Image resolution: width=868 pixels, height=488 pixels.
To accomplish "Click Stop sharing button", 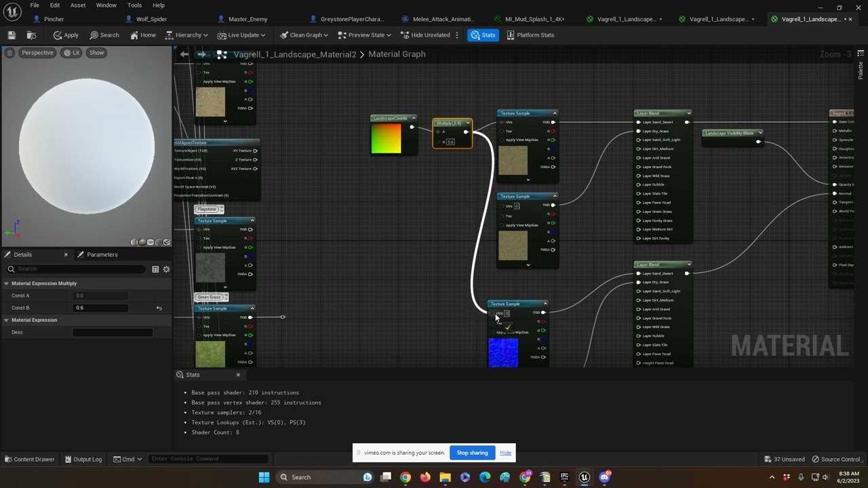I will point(472,453).
